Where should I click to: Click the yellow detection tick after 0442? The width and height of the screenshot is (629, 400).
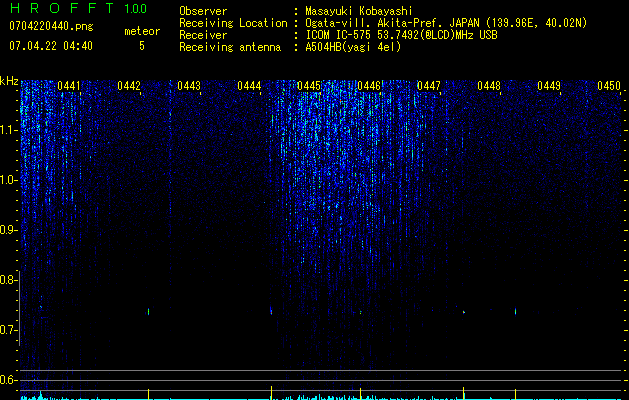pos(148,394)
